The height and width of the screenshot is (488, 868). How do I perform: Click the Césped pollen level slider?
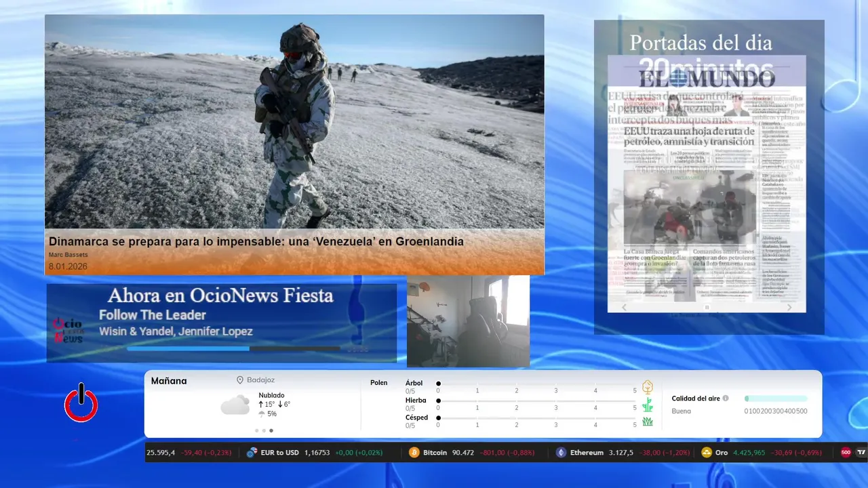click(536, 418)
